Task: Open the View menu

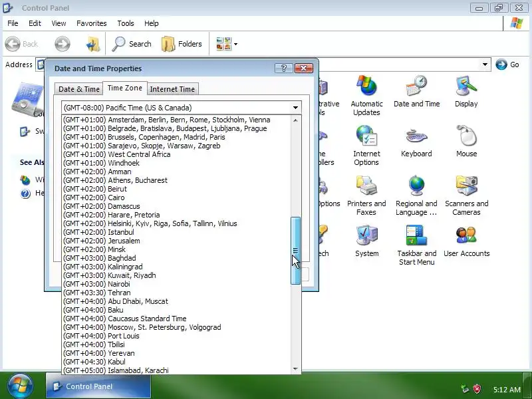Action: click(x=59, y=23)
